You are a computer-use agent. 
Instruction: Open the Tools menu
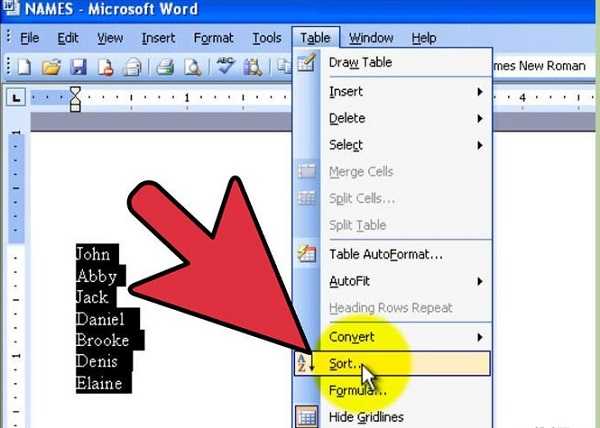[267, 38]
